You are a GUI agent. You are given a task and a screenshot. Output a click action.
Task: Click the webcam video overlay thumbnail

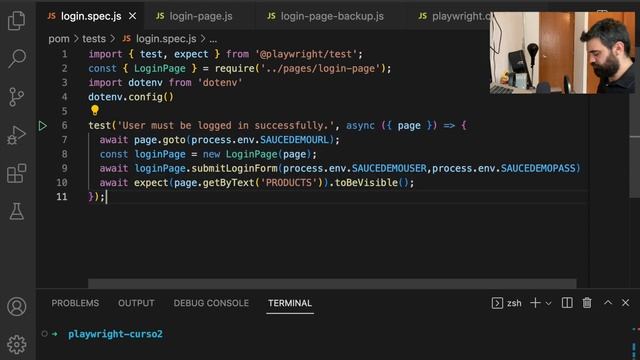(562, 53)
